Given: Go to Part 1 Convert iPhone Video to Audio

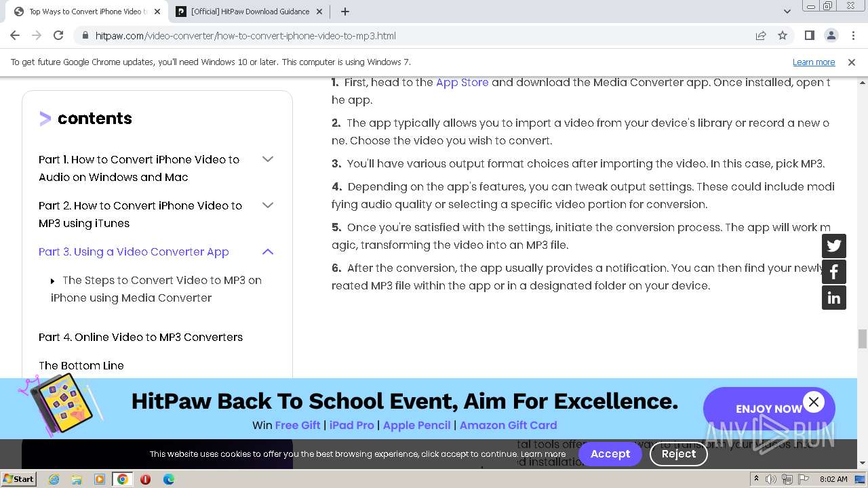Looking at the screenshot, I should (x=139, y=168).
